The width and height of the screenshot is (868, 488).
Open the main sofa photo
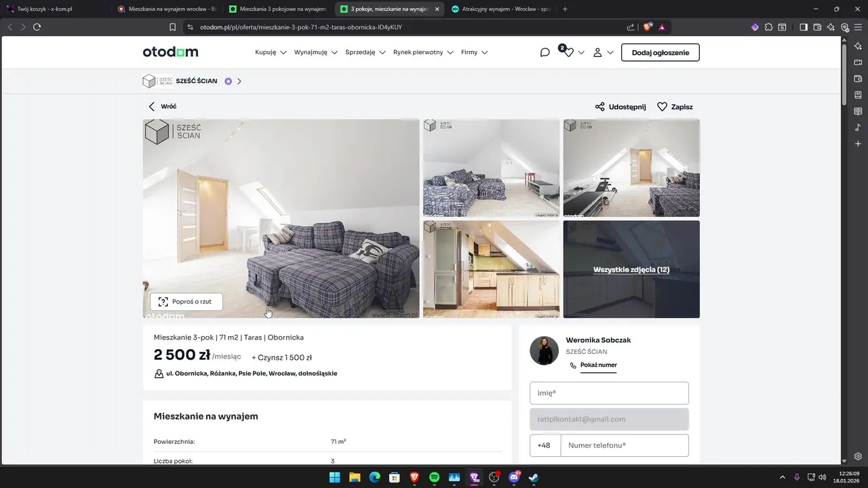click(281, 218)
